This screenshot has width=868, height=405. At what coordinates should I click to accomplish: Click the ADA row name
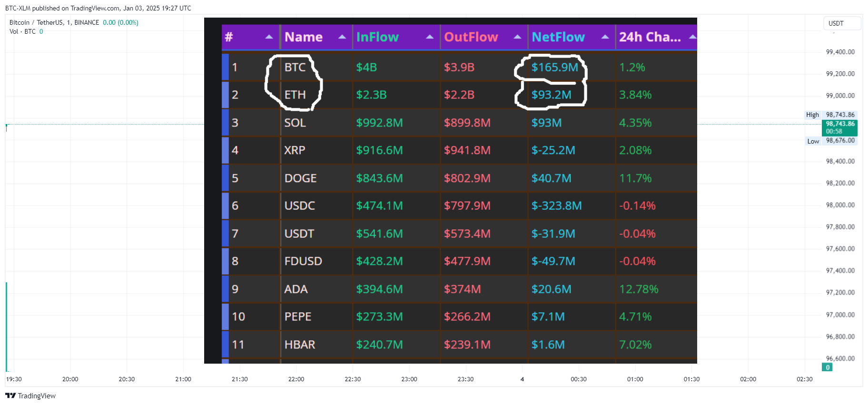click(296, 289)
